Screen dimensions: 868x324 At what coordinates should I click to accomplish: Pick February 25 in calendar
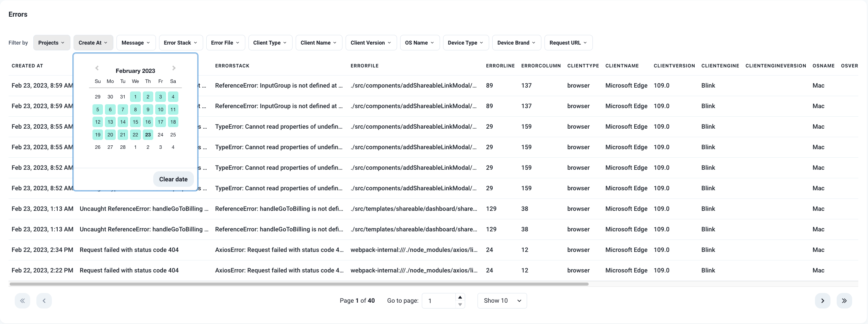(173, 134)
